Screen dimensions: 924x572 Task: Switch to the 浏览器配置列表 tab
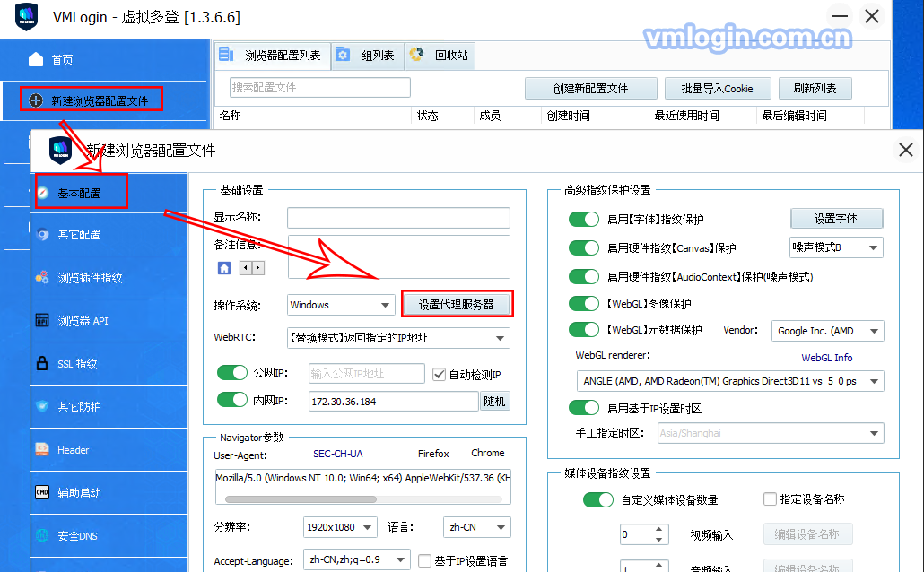(x=272, y=56)
